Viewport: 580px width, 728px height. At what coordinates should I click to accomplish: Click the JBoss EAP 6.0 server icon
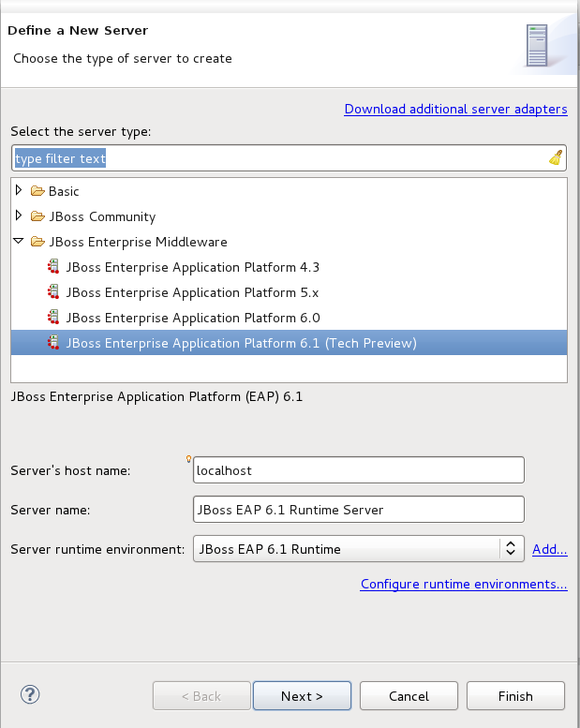[53, 318]
